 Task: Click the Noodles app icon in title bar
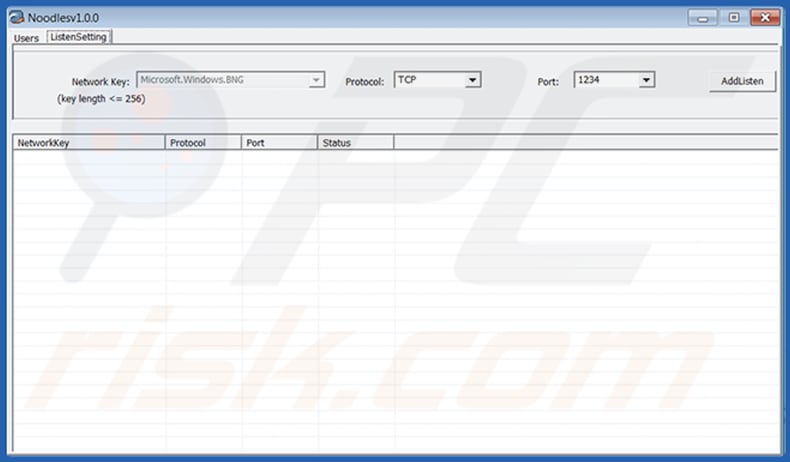click(x=18, y=18)
